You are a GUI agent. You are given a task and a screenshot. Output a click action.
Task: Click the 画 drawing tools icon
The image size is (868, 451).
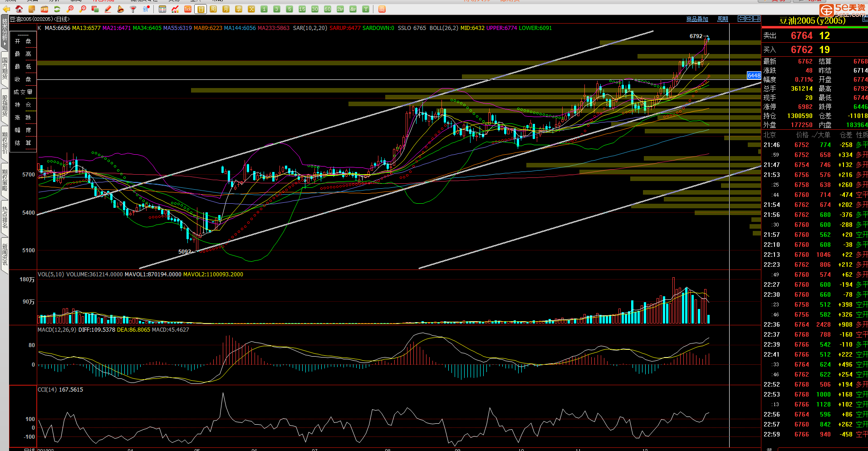coord(382,9)
